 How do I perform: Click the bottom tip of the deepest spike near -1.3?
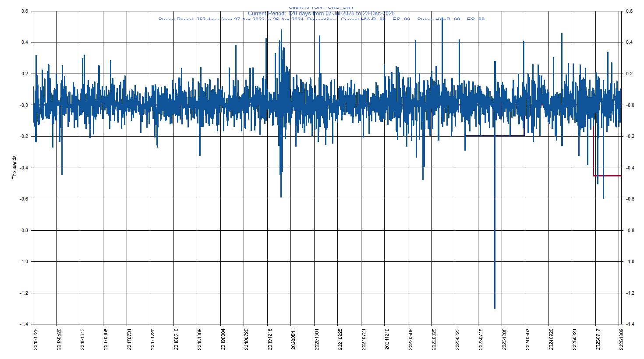495,308
